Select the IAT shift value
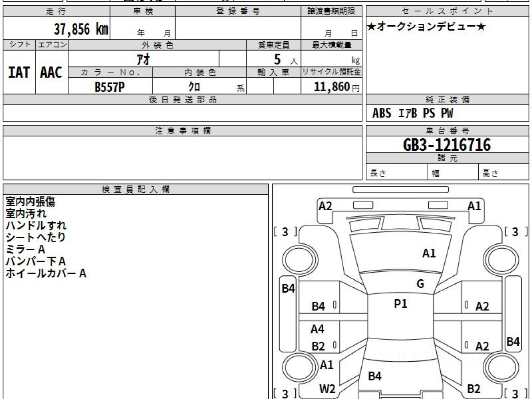The width and height of the screenshot is (532, 399). (x=19, y=72)
